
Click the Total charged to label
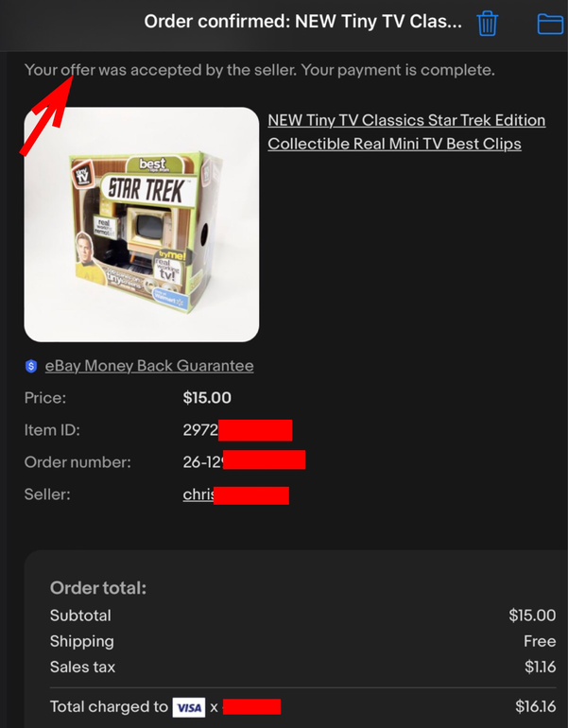point(109,706)
